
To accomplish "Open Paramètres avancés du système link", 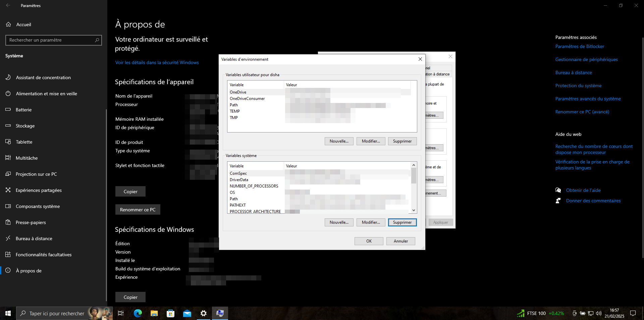I will point(588,99).
